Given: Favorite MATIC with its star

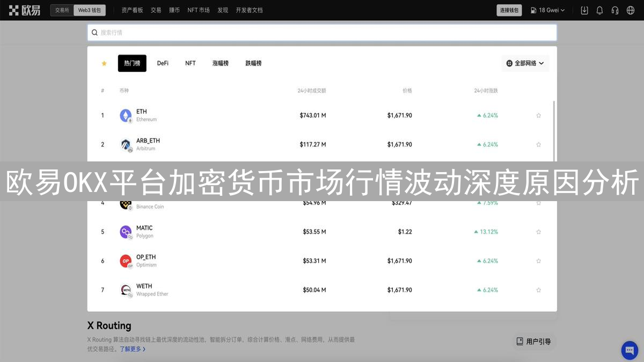Looking at the screenshot, I should coord(538,232).
